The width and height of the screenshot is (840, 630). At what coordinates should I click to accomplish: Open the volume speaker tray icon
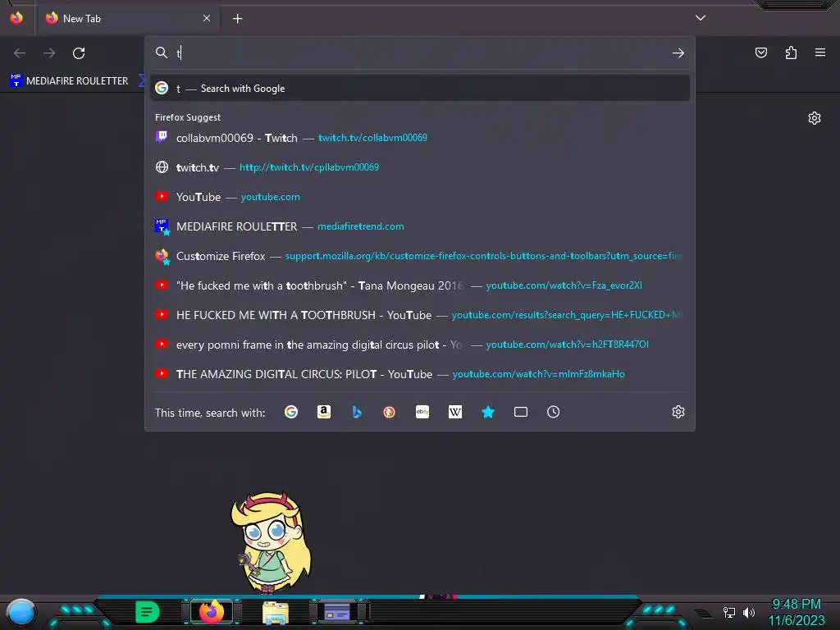coord(749,612)
